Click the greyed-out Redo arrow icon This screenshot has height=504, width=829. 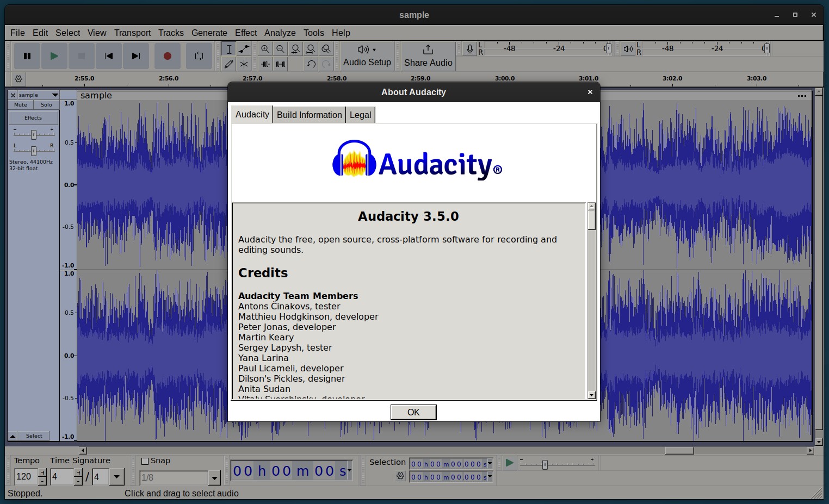tap(326, 64)
